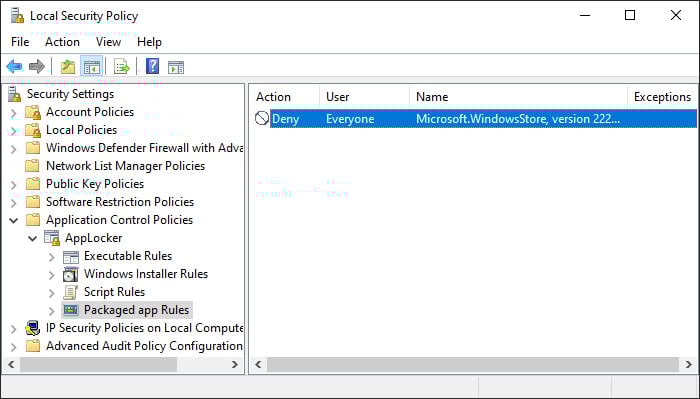Click the grey forward arrow toolbar icon
This screenshot has height=399, width=700.
[37, 67]
